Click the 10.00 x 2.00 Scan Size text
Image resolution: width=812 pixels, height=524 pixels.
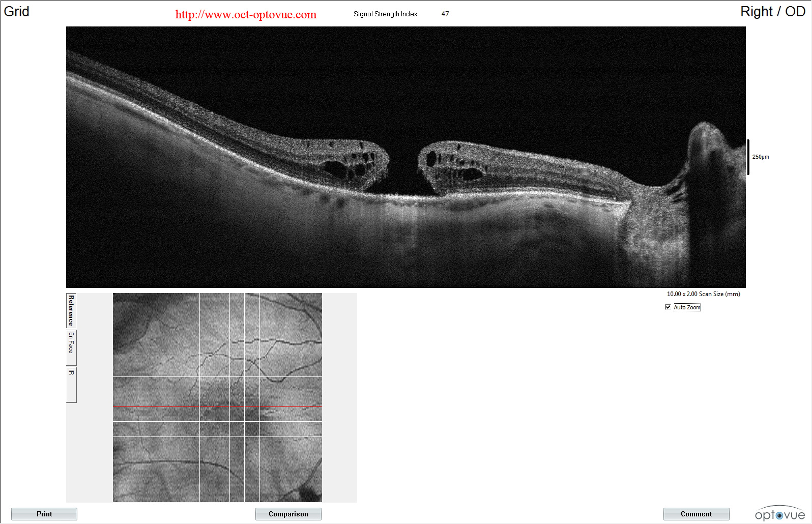(703, 294)
